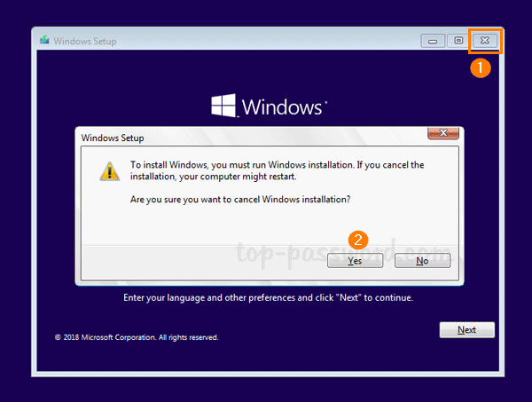Click the Microsoft Corporation copyright notice
The image size is (532, 402).
[136, 337]
